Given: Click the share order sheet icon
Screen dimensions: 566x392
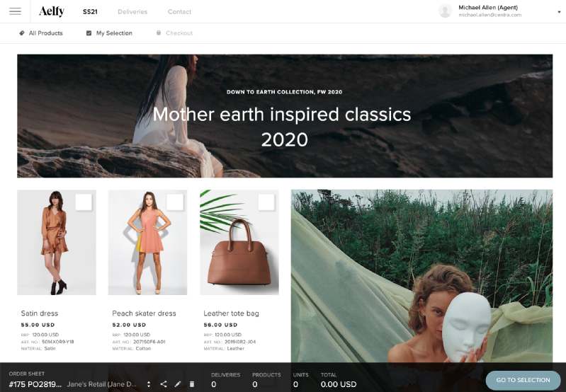Looking at the screenshot, I should click(x=164, y=384).
